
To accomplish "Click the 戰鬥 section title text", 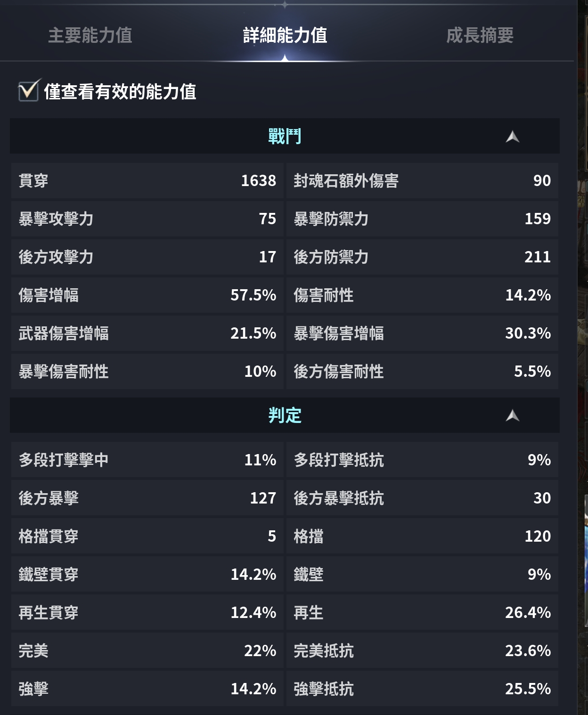I will click(x=285, y=137).
